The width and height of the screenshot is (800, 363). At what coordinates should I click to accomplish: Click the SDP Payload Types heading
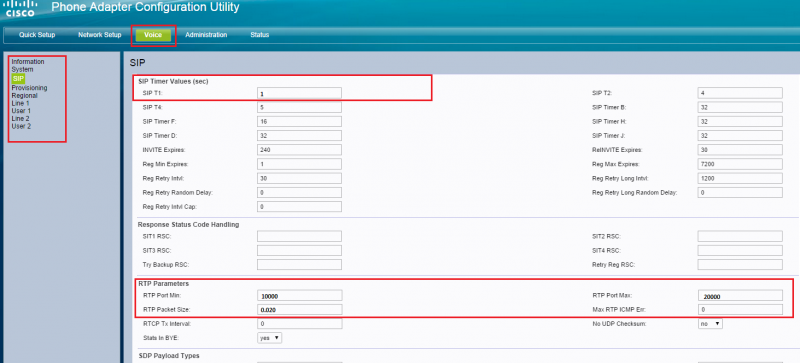pyautogui.click(x=168, y=355)
